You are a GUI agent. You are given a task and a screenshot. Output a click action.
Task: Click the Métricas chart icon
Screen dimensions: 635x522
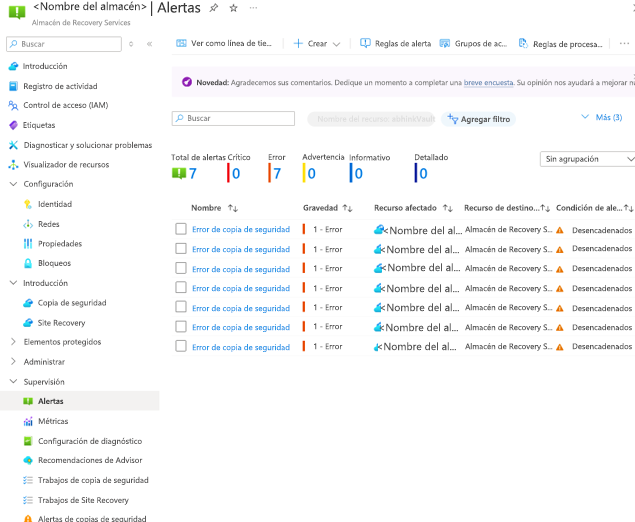tap(28, 421)
